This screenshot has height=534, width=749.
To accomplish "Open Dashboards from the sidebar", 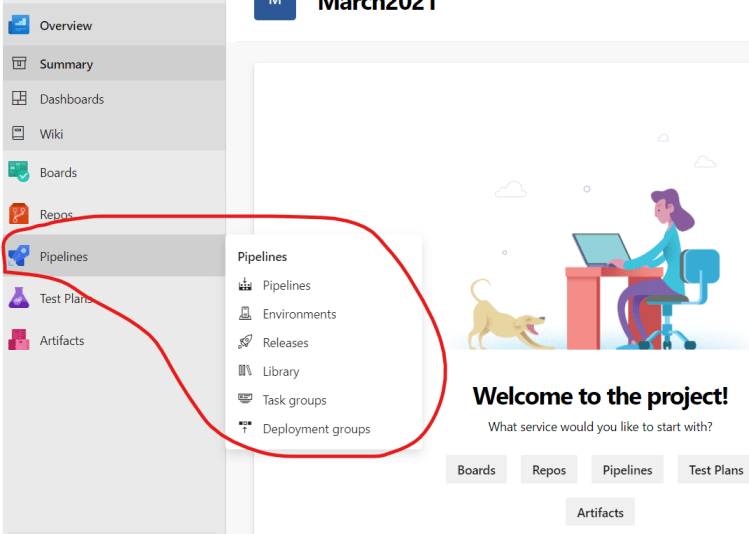I will click(114, 99).
